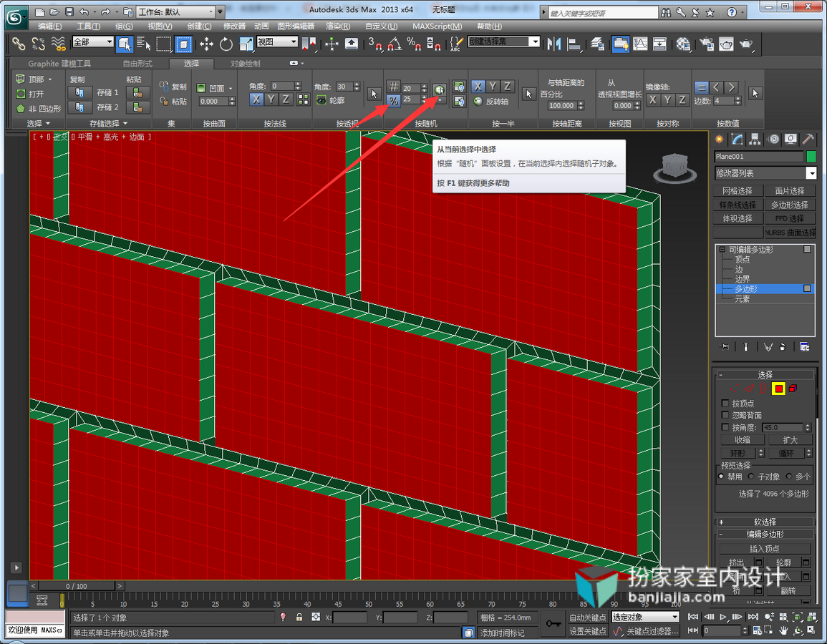Enable the 按角度 checkbox
The width and height of the screenshot is (827, 644).
point(725,427)
